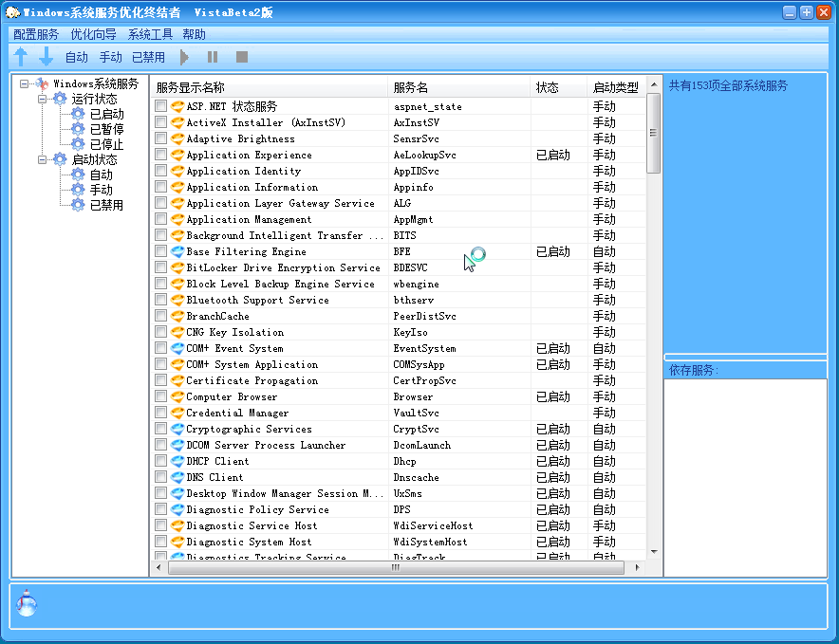
Task: Collapse the 运行状态 tree branch
Action: [43, 99]
